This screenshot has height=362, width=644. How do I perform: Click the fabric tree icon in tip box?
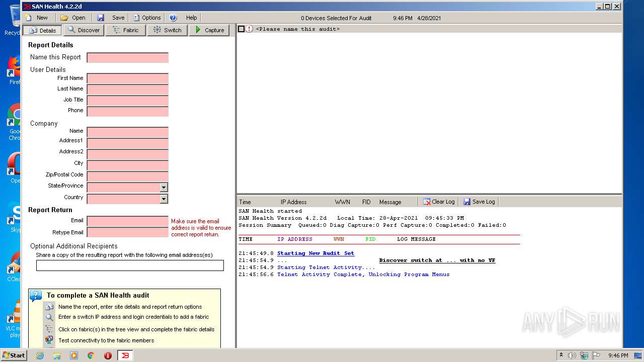(49, 329)
